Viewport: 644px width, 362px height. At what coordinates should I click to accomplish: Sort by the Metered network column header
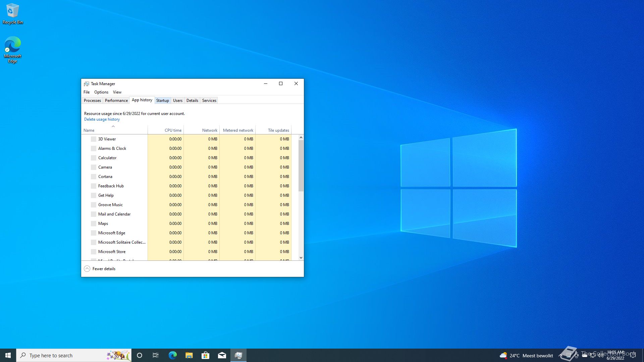click(237, 130)
